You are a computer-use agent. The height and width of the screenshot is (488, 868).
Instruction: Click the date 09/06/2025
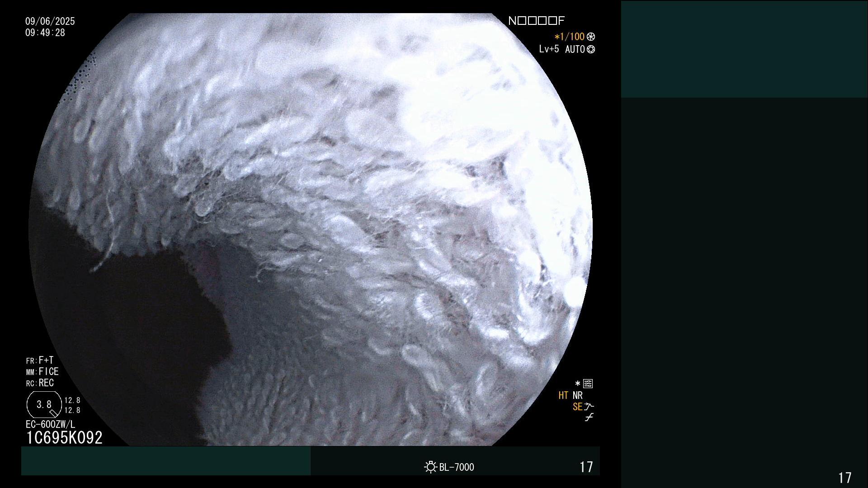50,21
